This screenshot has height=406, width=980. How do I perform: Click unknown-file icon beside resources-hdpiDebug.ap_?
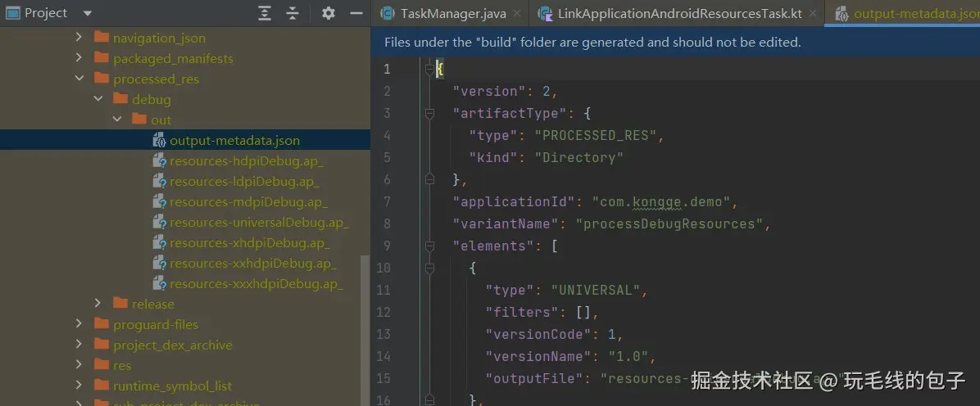click(x=160, y=161)
